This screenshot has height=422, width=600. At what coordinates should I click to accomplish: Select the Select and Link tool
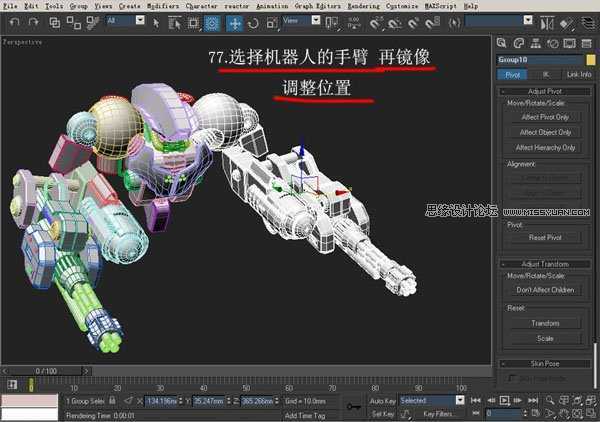click(x=55, y=23)
